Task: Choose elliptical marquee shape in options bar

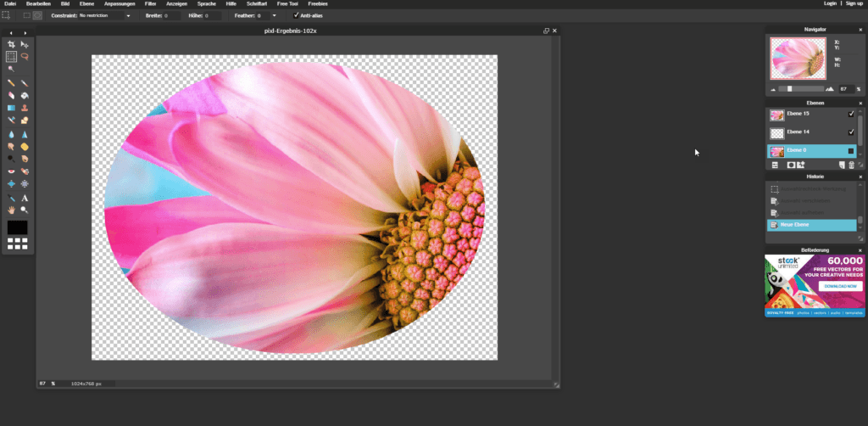Action: tap(37, 15)
